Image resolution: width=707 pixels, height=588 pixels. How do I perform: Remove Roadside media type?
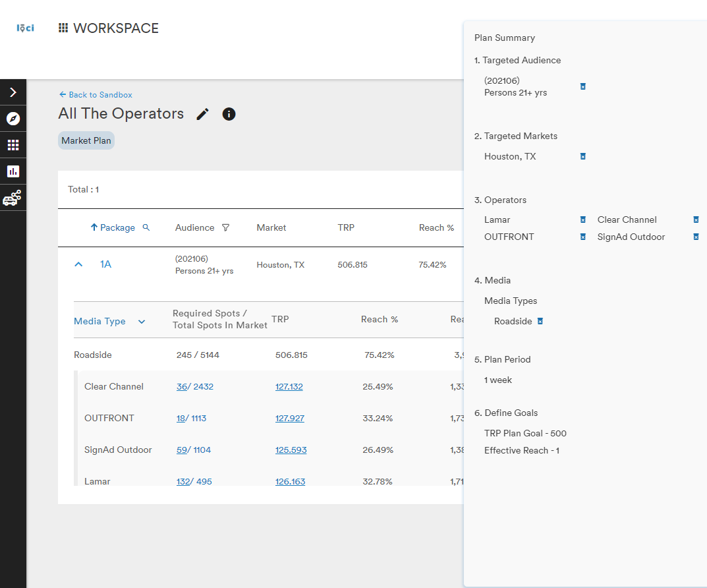[540, 321]
